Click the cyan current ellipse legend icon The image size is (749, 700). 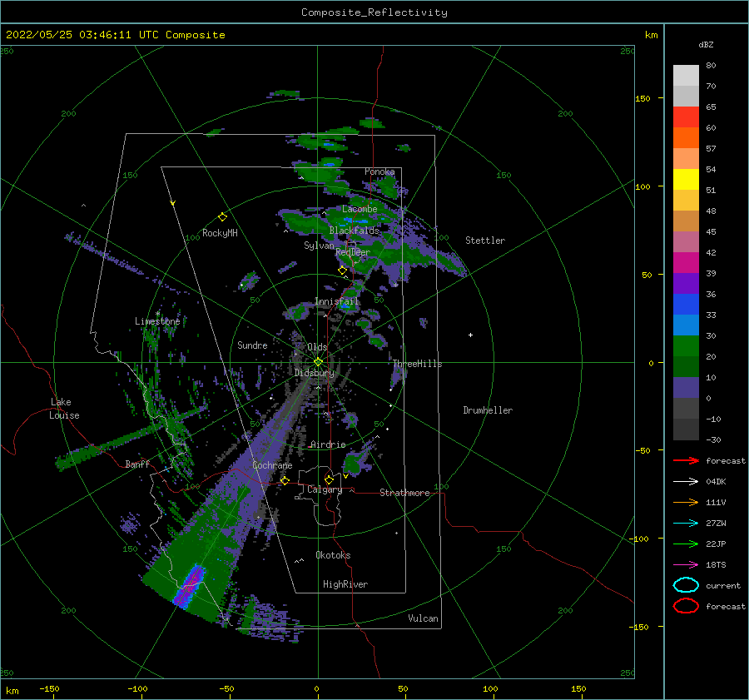coord(686,585)
